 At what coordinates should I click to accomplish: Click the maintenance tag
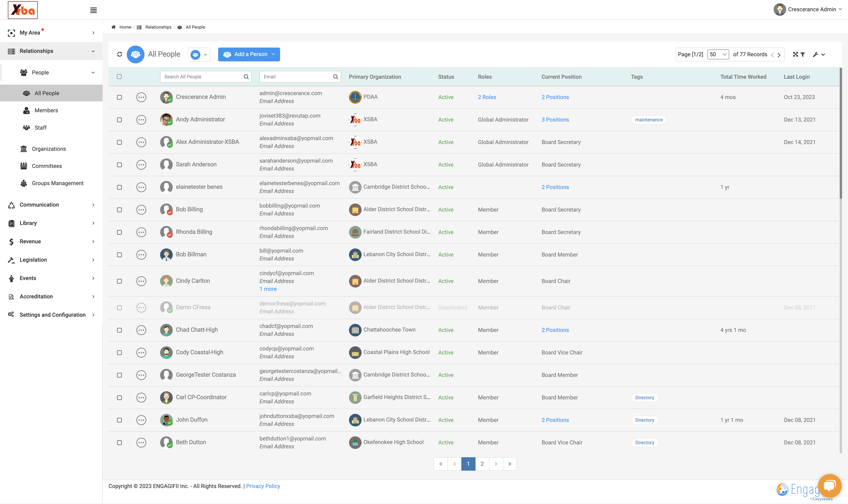click(x=649, y=120)
